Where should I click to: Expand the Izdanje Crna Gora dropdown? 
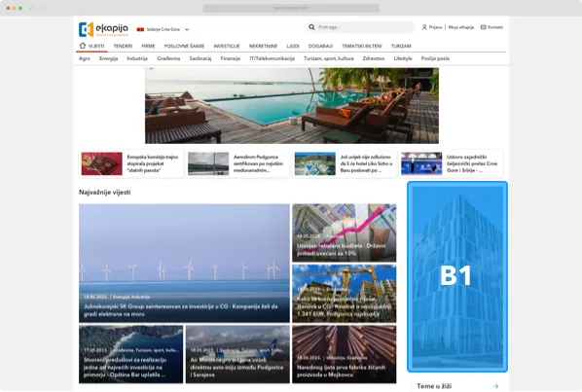pos(187,29)
